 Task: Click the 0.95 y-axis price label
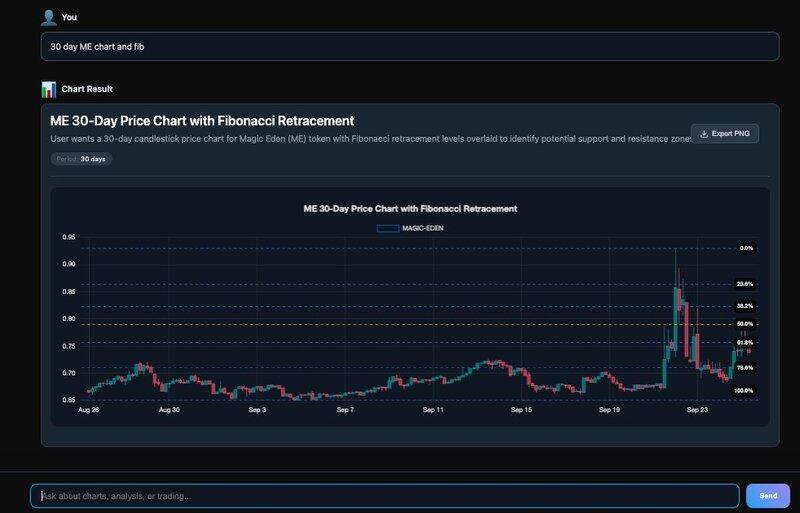69,237
